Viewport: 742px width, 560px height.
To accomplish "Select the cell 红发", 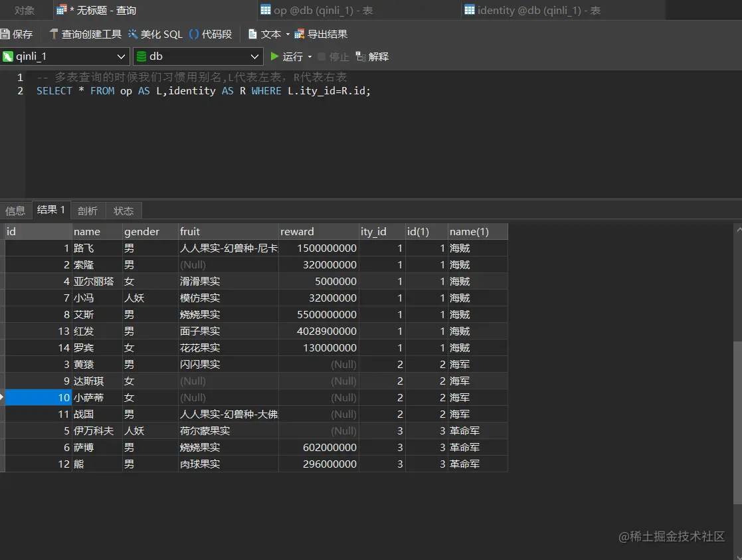I will (97, 331).
